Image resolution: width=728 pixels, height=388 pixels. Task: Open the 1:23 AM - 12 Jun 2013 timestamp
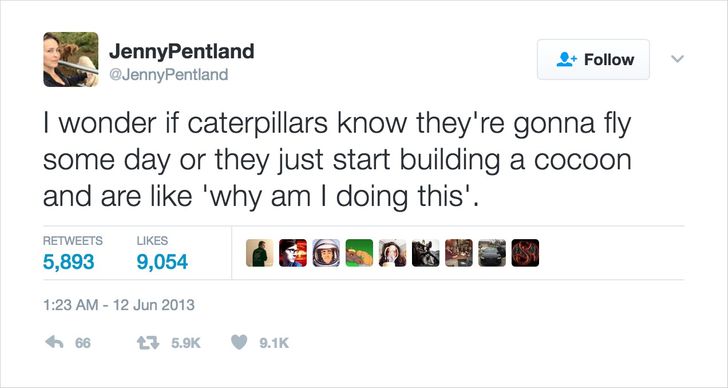point(119,305)
